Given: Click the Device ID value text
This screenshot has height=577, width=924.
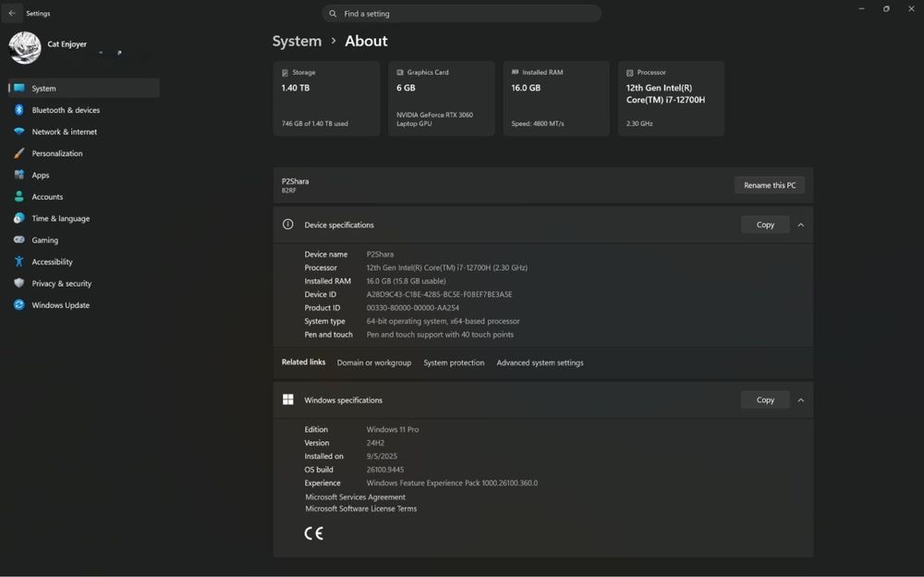Looking at the screenshot, I should [x=439, y=294].
